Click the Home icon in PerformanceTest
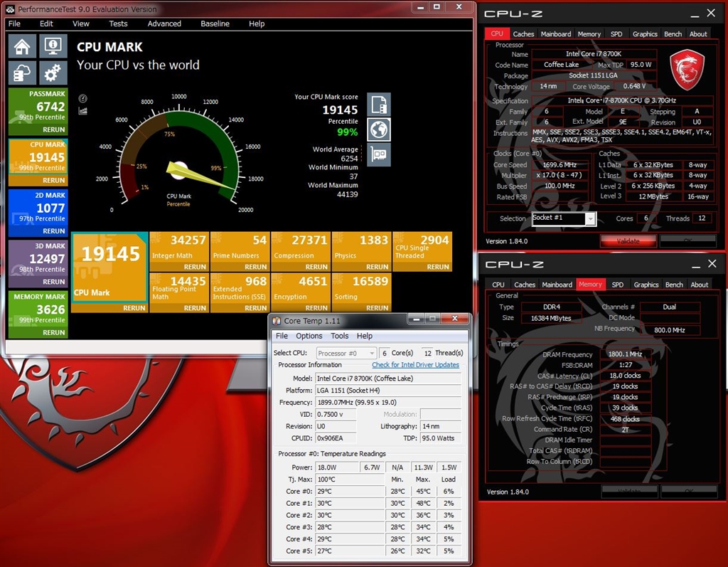Screen dimensions: 728x567 coord(23,46)
